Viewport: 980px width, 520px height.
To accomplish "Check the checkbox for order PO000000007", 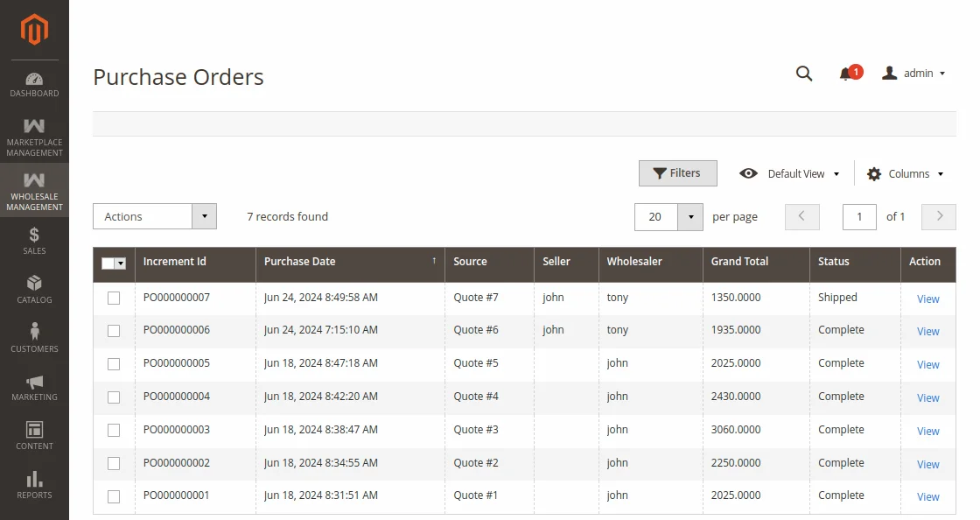I will tap(114, 298).
